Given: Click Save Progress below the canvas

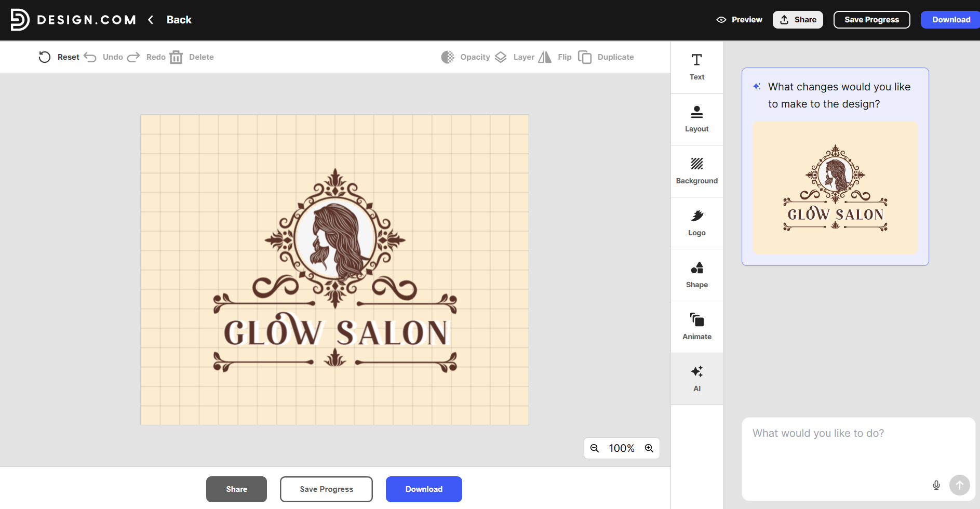Looking at the screenshot, I should [x=326, y=489].
